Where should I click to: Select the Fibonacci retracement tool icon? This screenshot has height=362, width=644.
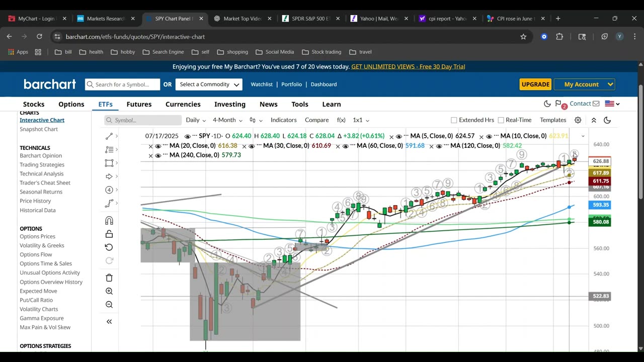coord(109,149)
